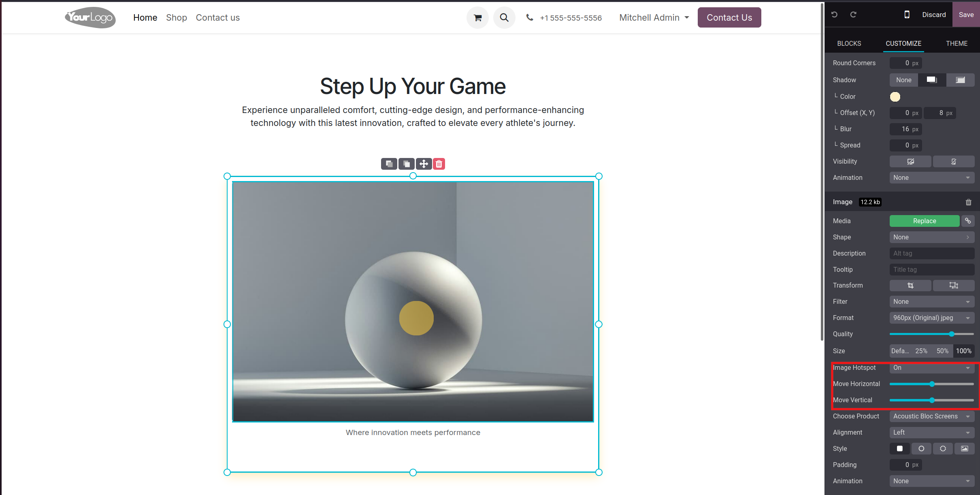Select the 50% size option
This screenshot has height=495, width=980.
pos(942,351)
